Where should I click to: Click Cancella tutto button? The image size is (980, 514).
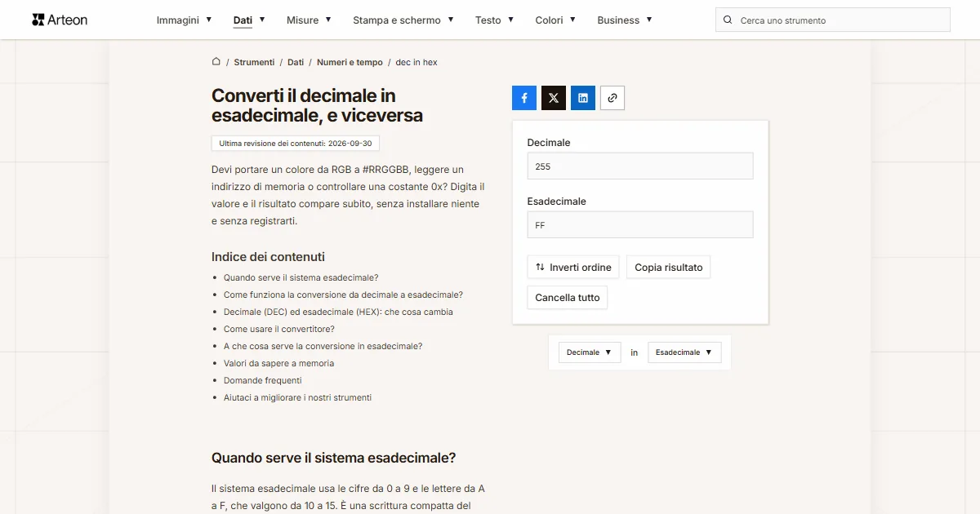click(x=568, y=298)
